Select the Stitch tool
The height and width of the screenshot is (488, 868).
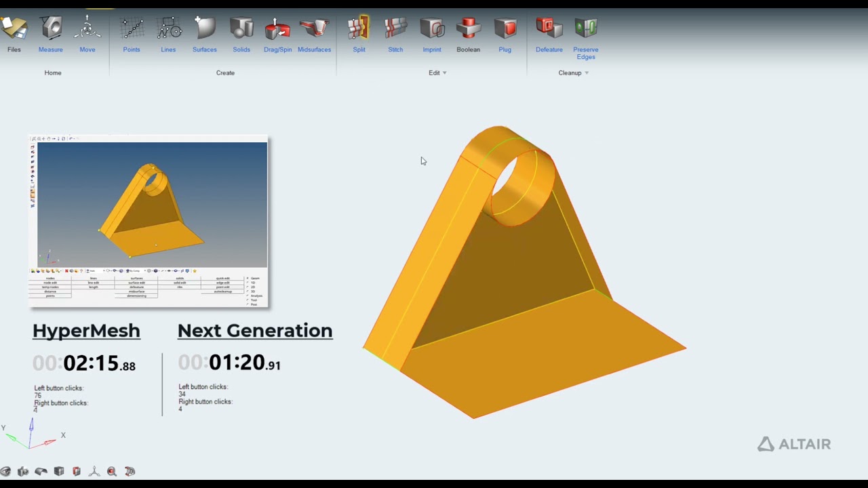pyautogui.click(x=395, y=34)
